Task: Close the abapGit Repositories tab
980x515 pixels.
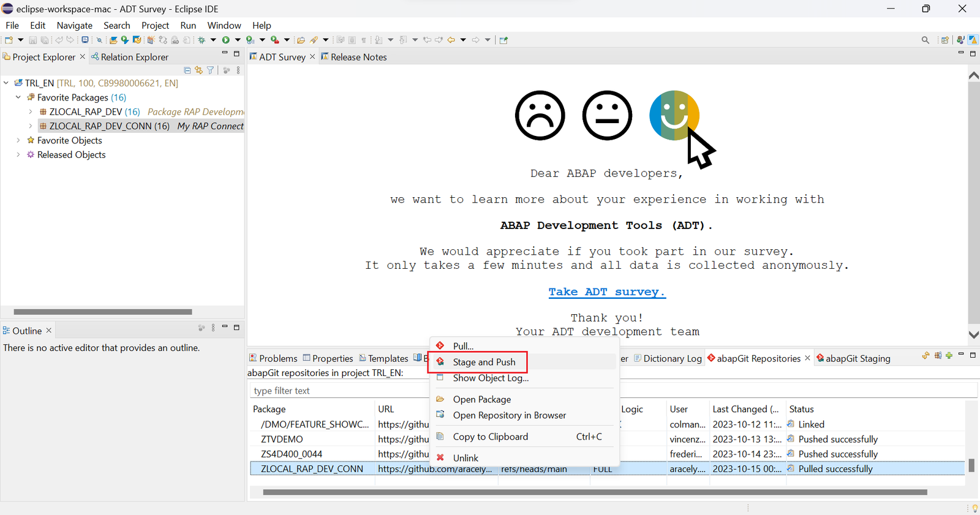Action: point(807,358)
